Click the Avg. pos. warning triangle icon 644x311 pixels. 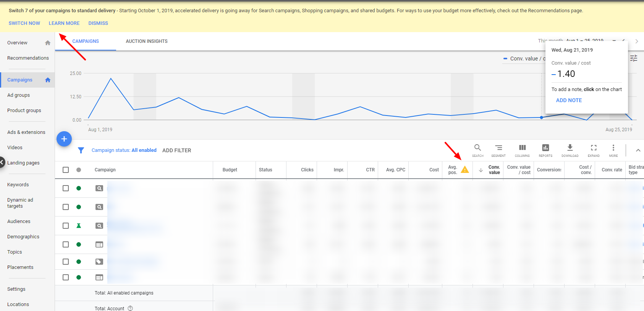pos(465,169)
